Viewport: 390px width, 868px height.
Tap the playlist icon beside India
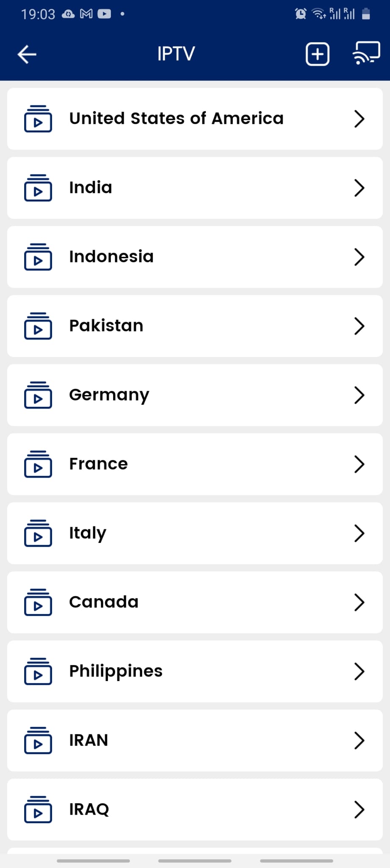[38, 188]
